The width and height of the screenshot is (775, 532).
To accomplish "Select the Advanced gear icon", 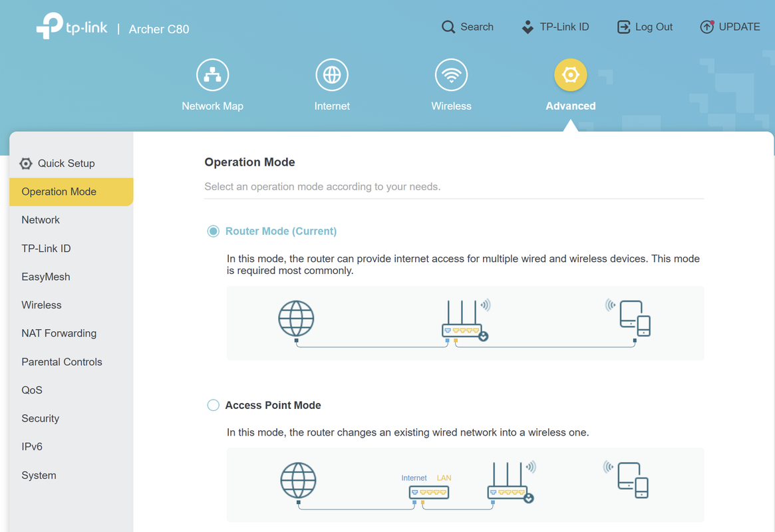I will click(x=570, y=74).
